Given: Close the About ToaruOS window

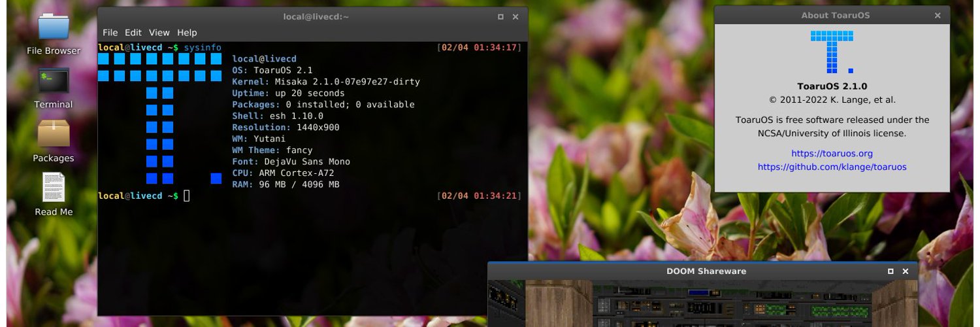Looking at the screenshot, I should click(x=938, y=15).
